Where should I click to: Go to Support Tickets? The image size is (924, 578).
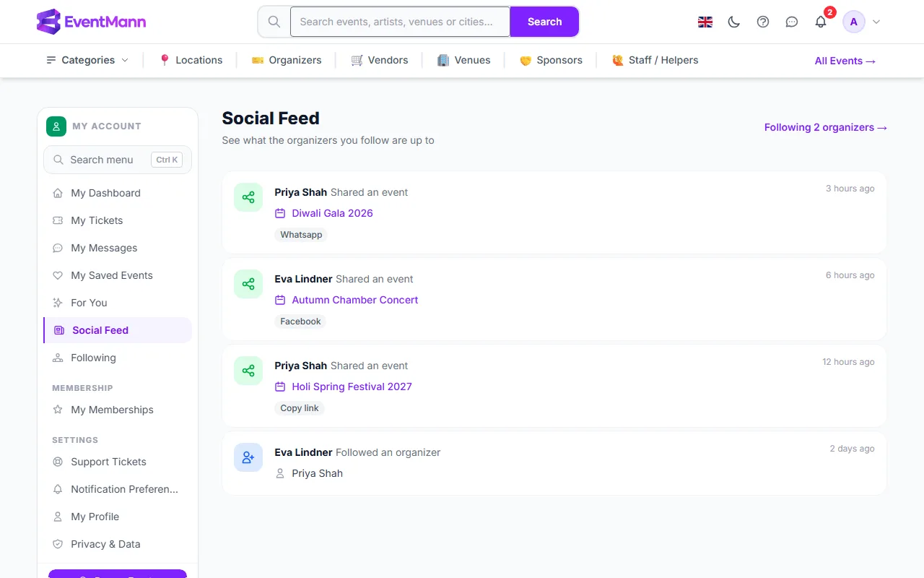118,462
